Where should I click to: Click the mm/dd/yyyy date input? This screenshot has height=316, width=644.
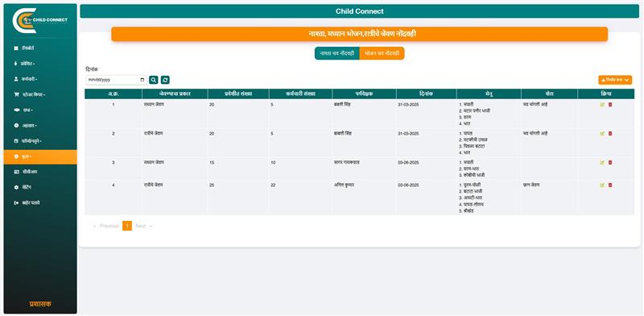coord(116,80)
